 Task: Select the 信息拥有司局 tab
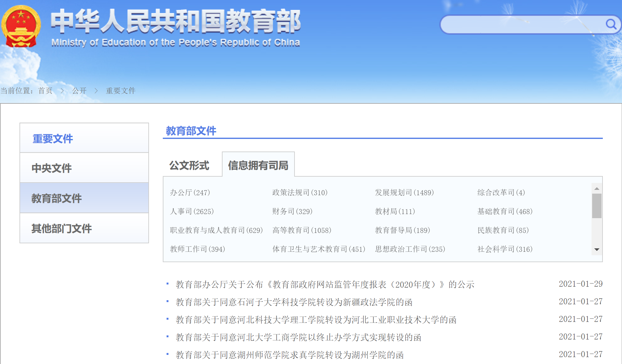click(x=258, y=165)
